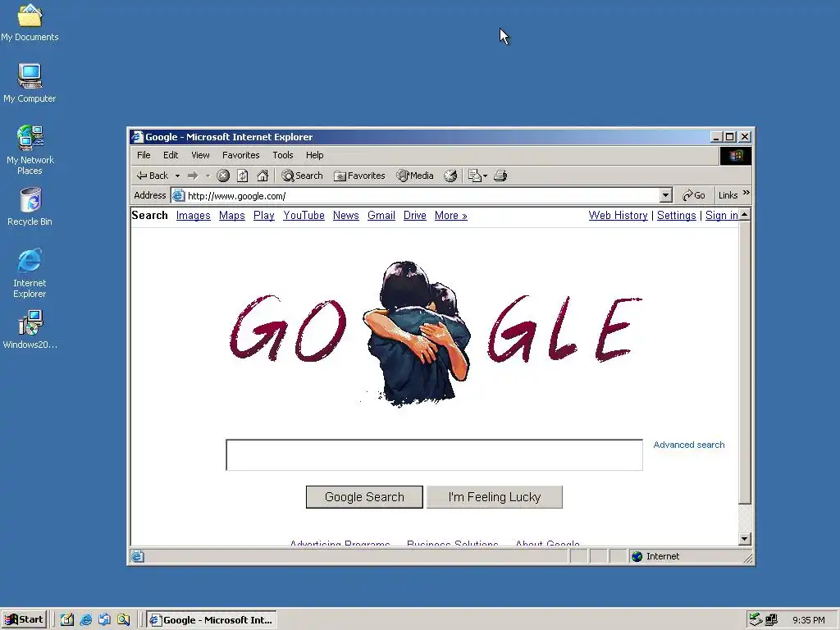Open the Gmail link
Screen dimensions: 840x630
coord(381,216)
